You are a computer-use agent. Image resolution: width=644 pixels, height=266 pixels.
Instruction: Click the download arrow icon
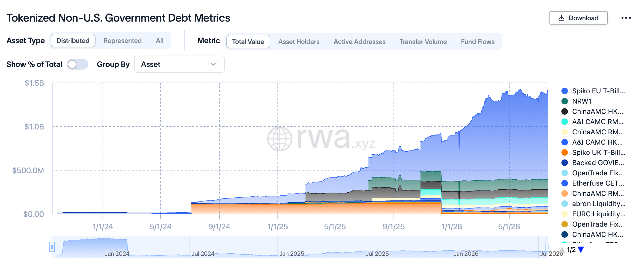click(561, 18)
